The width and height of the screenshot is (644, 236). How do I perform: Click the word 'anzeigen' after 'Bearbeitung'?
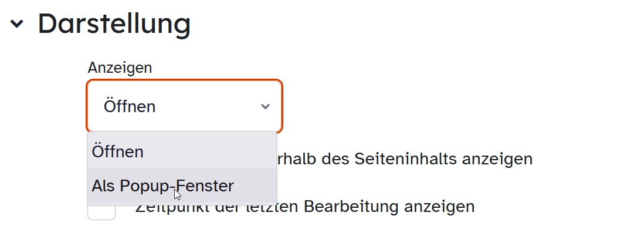[x=445, y=207]
